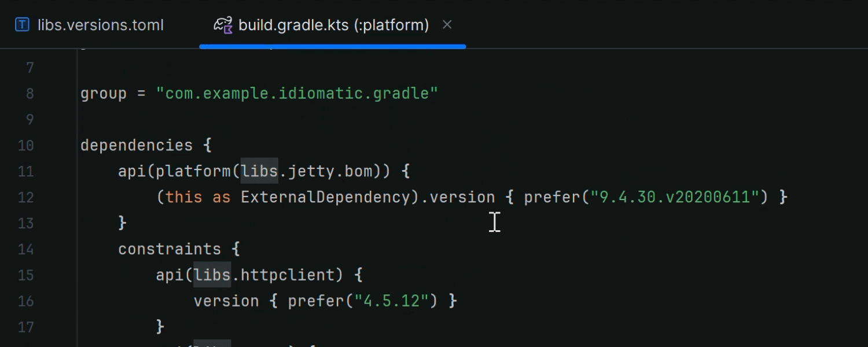Click line number 8 in the gutter
Screen dimensions: 868x347
(30, 94)
